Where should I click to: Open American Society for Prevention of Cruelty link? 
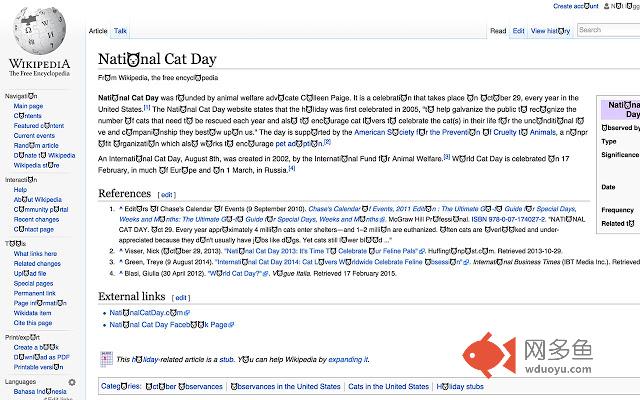click(455, 132)
